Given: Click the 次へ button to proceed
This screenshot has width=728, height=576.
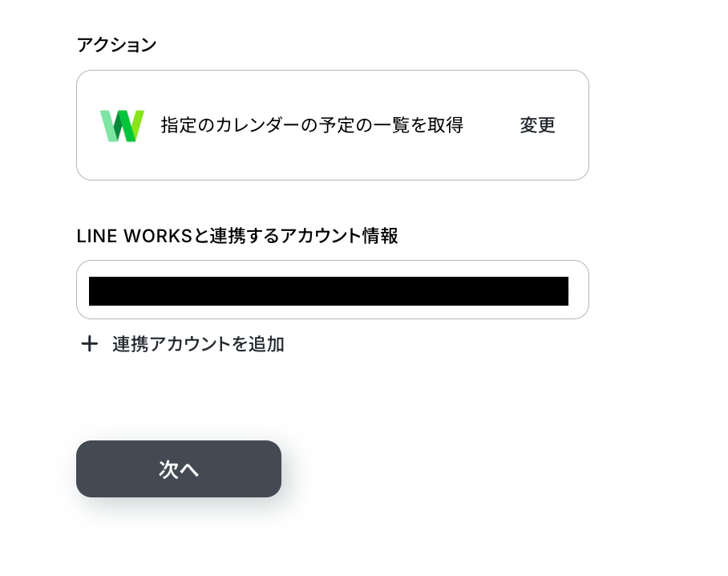Looking at the screenshot, I should pos(179,469).
